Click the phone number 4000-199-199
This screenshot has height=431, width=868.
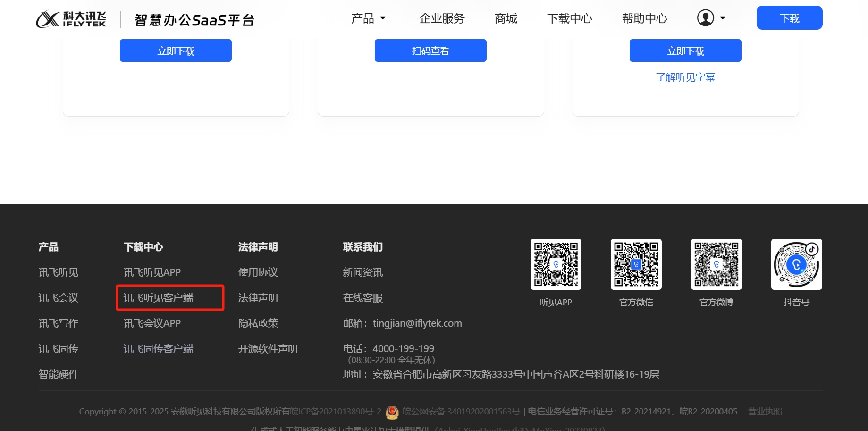point(404,349)
